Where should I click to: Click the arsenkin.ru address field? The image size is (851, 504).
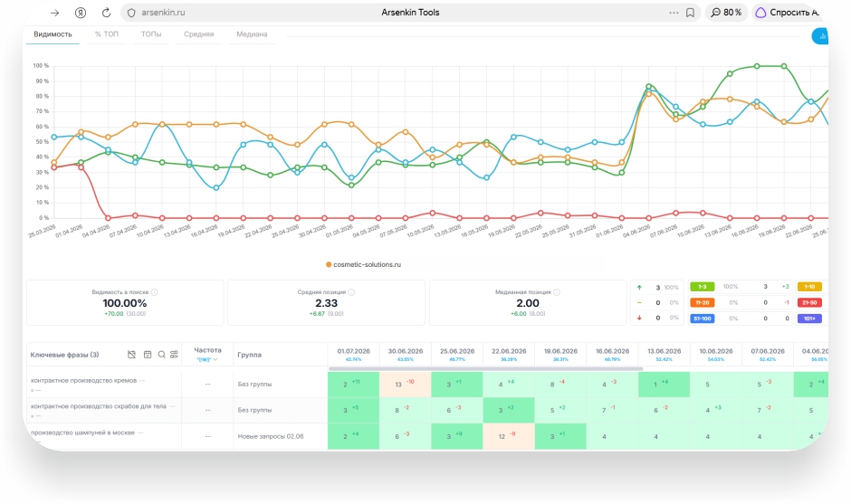pos(163,13)
